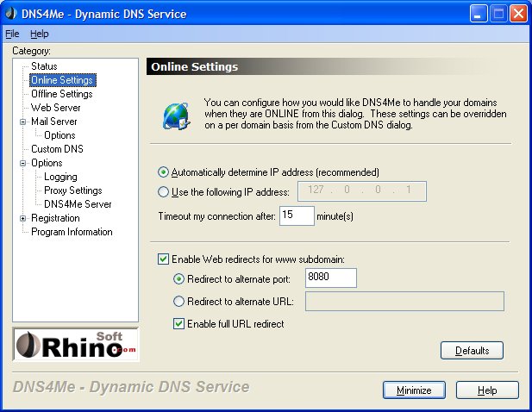Click the alternate port field showing 8080

point(331,278)
